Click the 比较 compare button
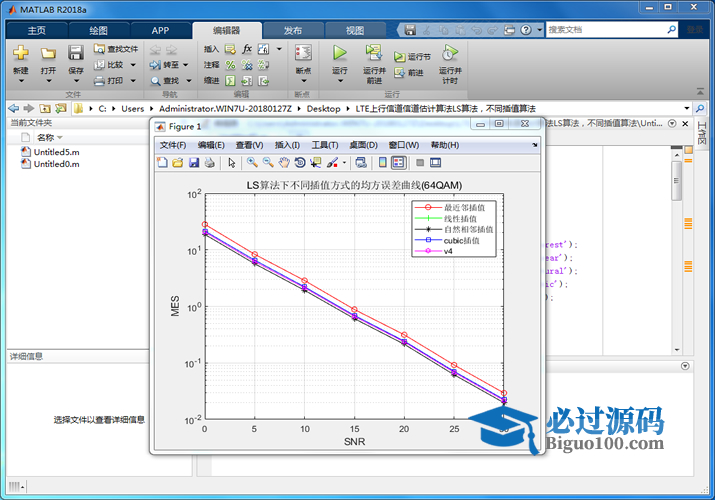715x500 pixels. click(109, 65)
